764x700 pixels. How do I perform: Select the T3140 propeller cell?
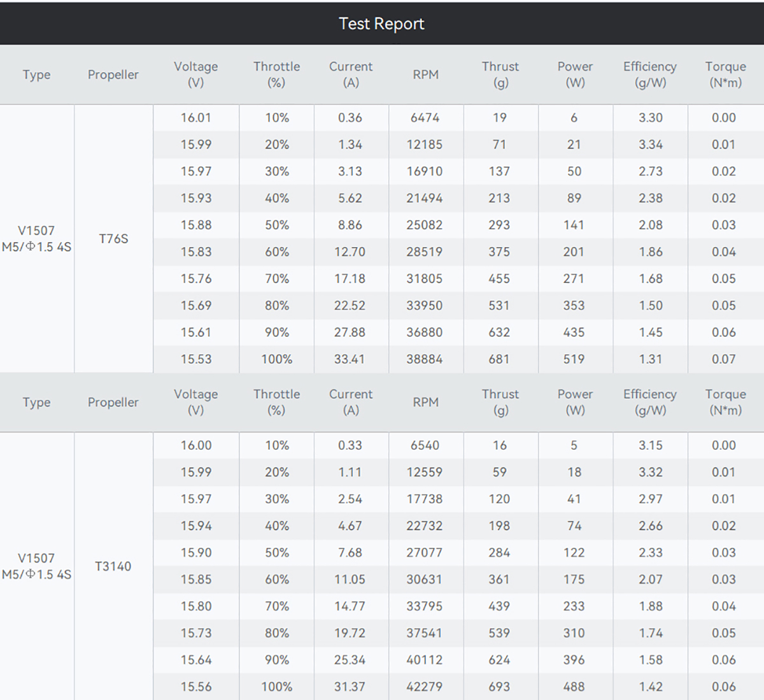pos(113,566)
